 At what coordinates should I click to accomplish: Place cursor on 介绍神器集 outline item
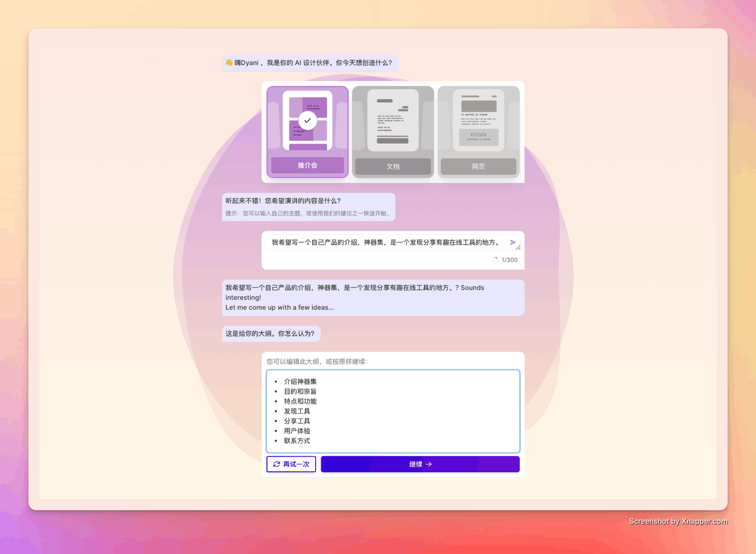click(300, 382)
